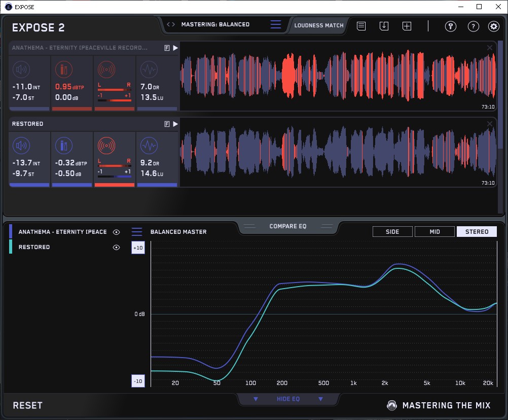Toggle visibility of the Restored EQ curve

(117, 247)
